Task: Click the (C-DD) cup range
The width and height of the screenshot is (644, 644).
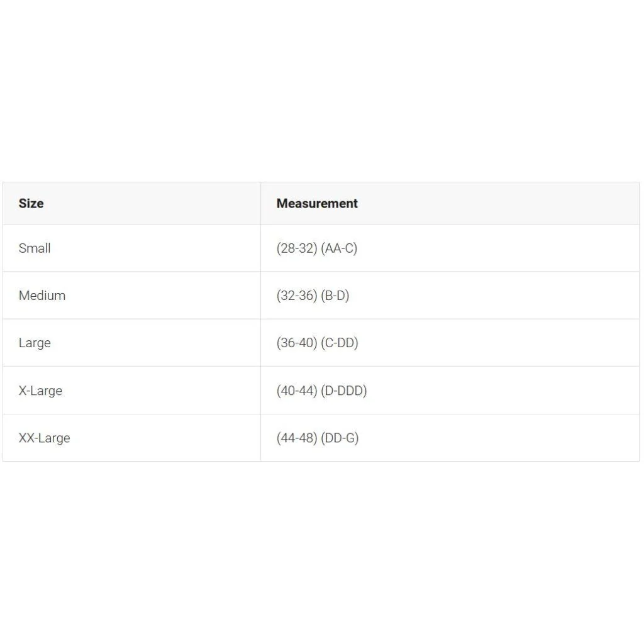Action: click(x=340, y=343)
